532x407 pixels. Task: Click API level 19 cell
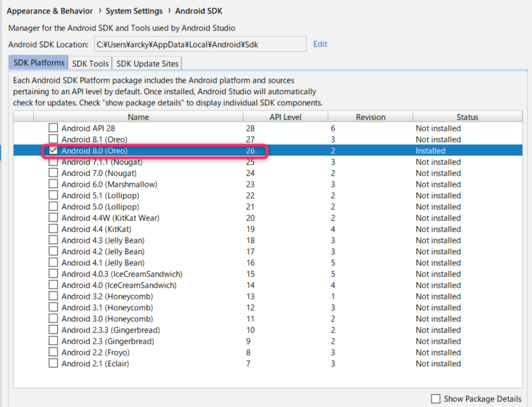[251, 229]
